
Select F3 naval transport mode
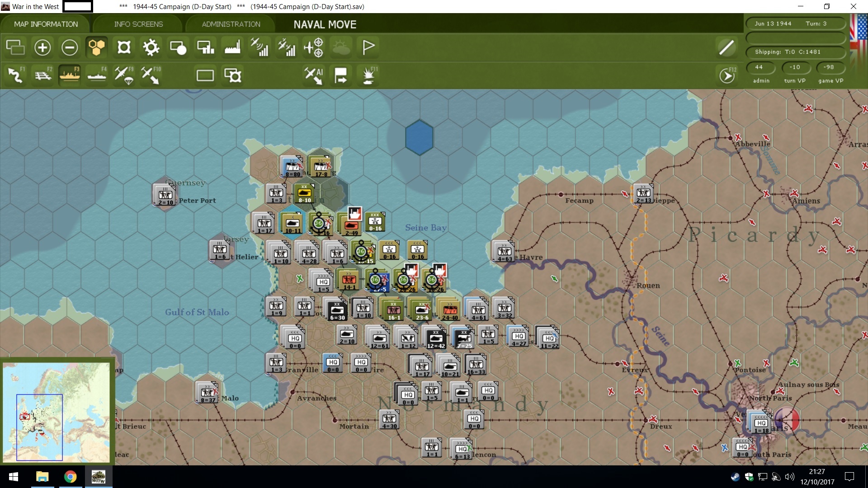coord(70,75)
